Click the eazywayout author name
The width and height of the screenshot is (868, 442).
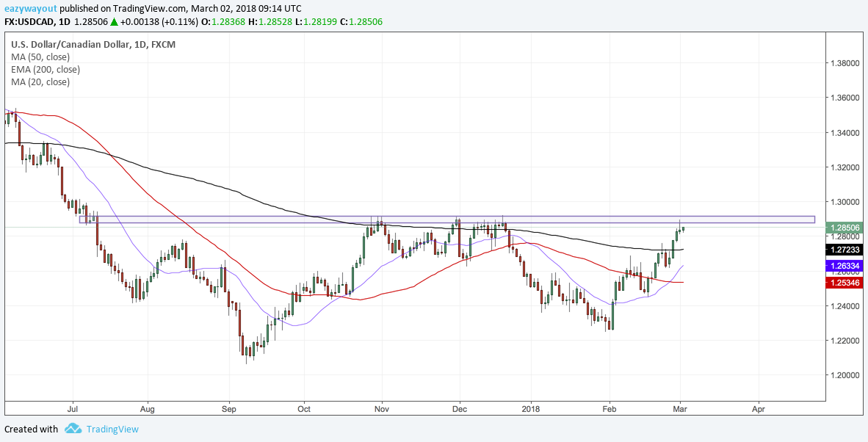click(30, 9)
